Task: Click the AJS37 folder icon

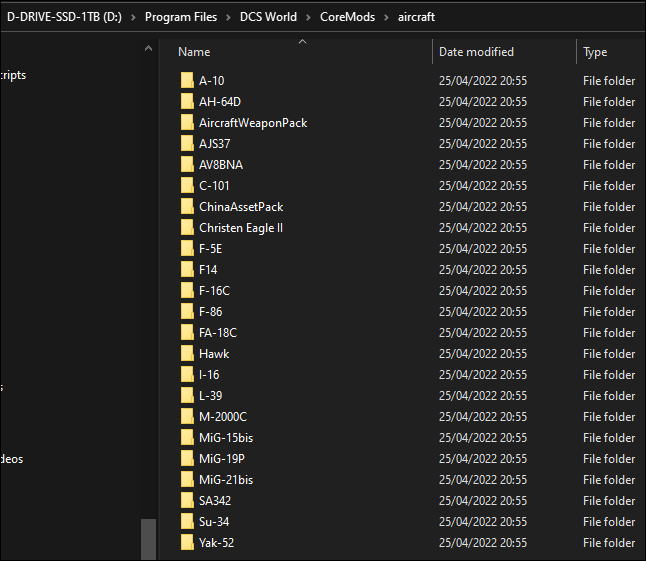Action: (187, 143)
